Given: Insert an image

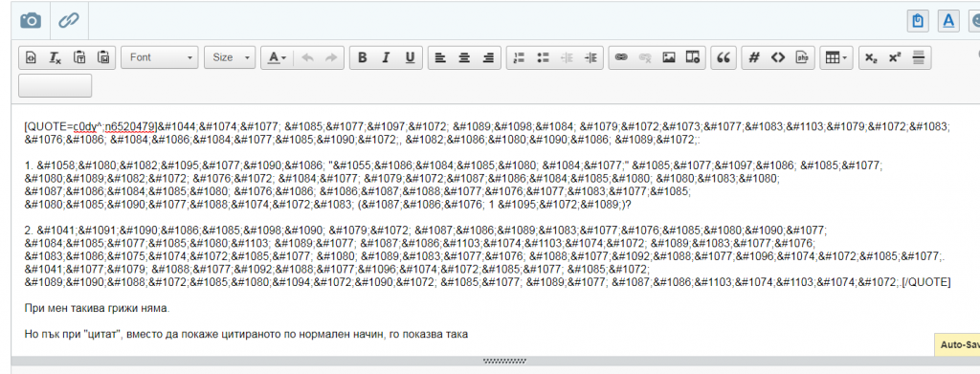Looking at the screenshot, I should (669, 57).
